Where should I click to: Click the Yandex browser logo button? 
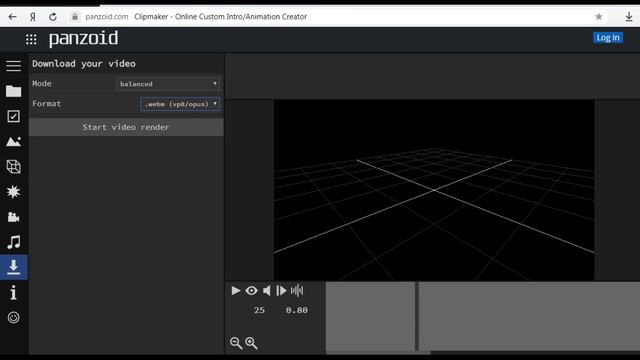click(33, 17)
